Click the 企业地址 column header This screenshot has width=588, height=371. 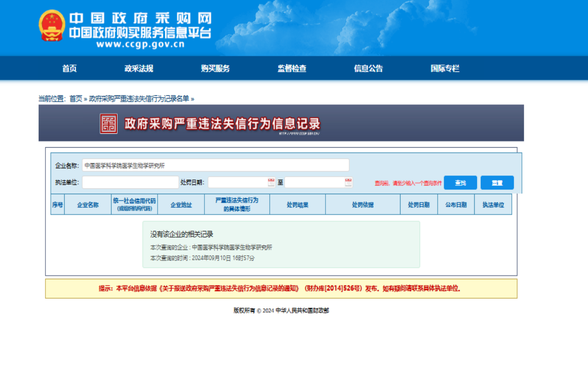181,205
